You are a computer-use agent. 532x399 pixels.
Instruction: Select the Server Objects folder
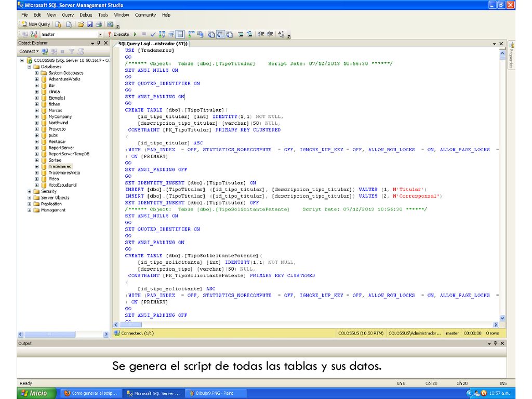pos(55,198)
